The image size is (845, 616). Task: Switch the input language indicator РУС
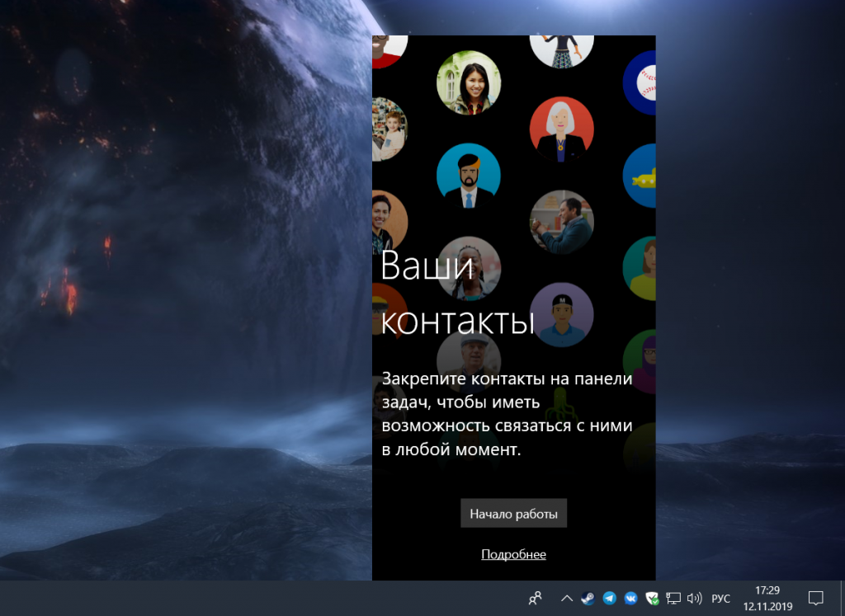(x=720, y=599)
